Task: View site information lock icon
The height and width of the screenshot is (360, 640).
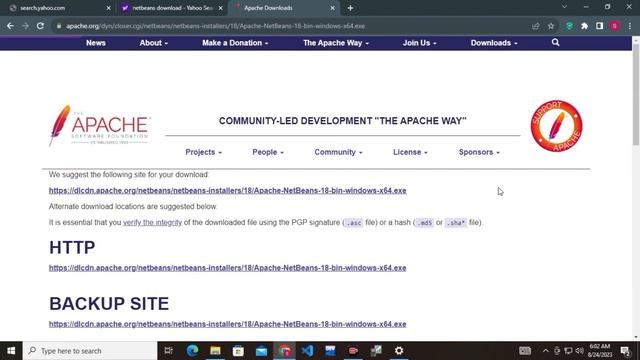Action: tap(59, 26)
